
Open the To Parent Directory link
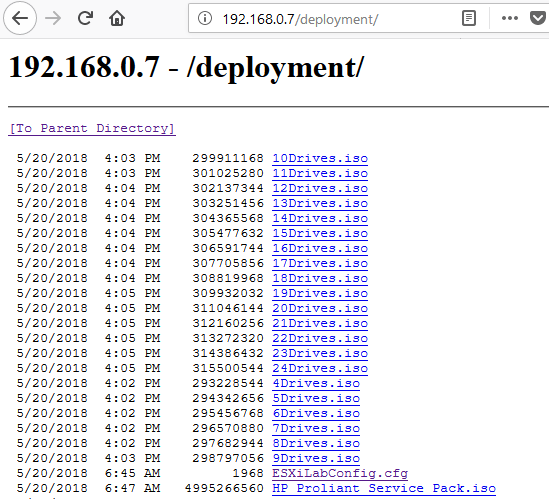pyautogui.click(x=92, y=129)
